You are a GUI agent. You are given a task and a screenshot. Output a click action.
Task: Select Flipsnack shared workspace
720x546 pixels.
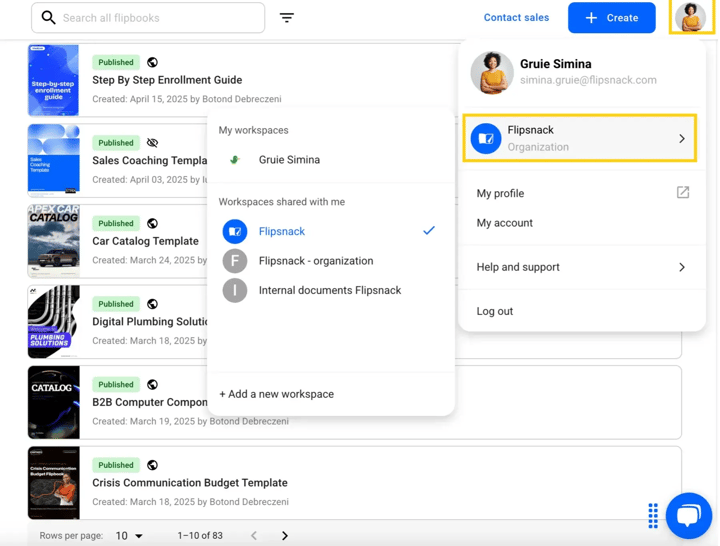tap(331, 231)
